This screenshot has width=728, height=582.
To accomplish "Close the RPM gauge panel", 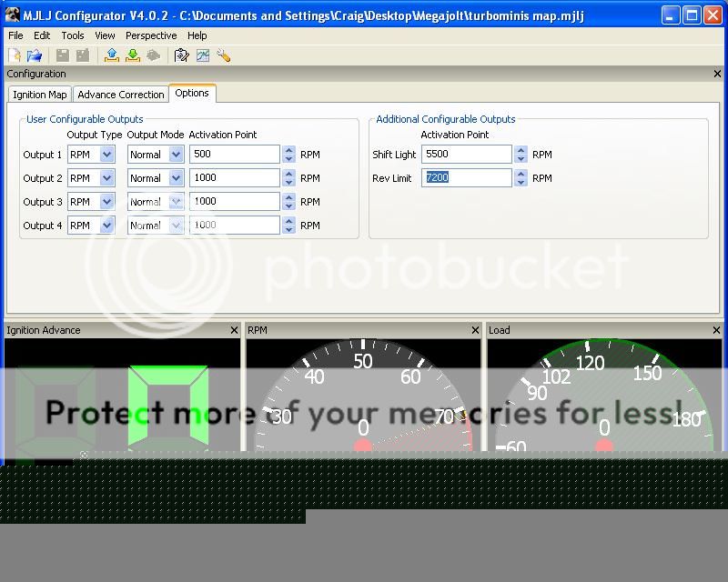I will (475, 330).
